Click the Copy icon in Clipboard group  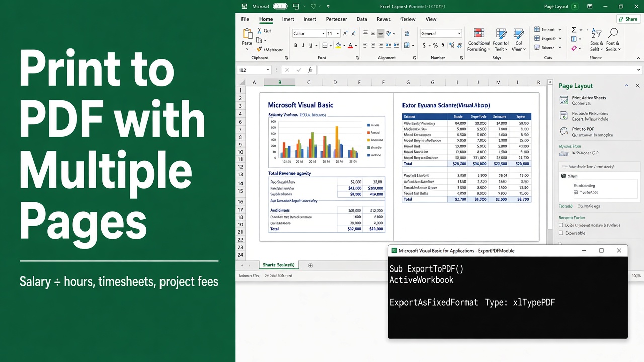259,40
